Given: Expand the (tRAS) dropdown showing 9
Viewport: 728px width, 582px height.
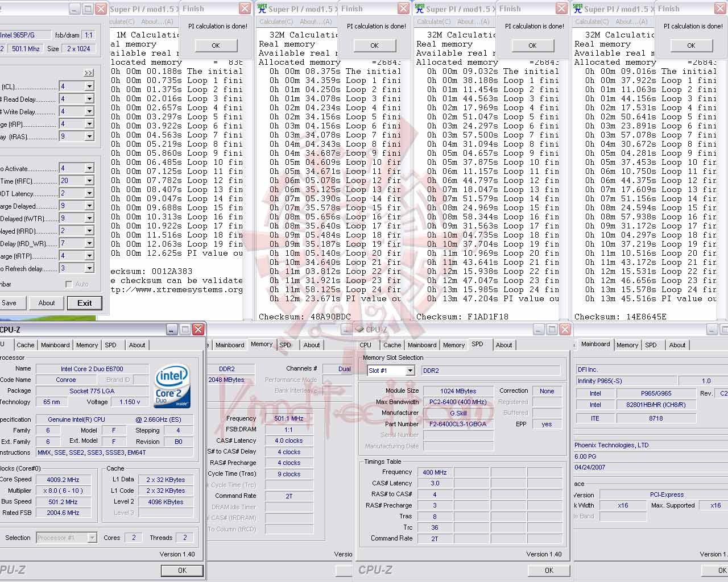Looking at the screenshot, I should pyautogui.click(x=89, y=136).
